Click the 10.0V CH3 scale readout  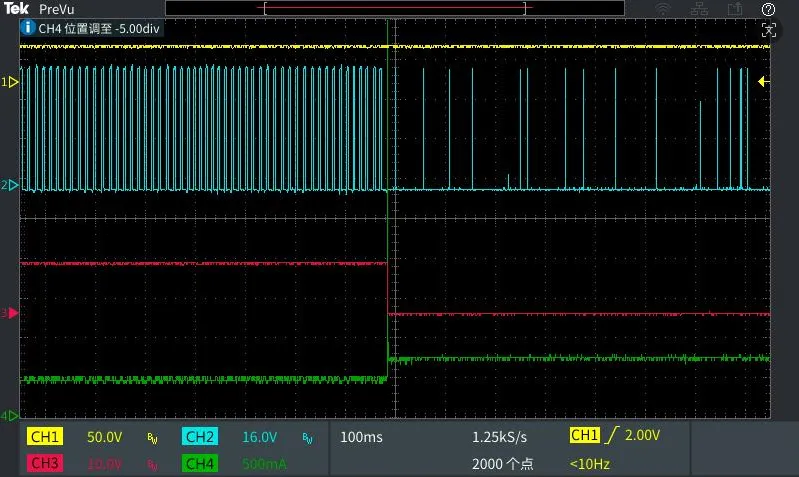(104, 464)
